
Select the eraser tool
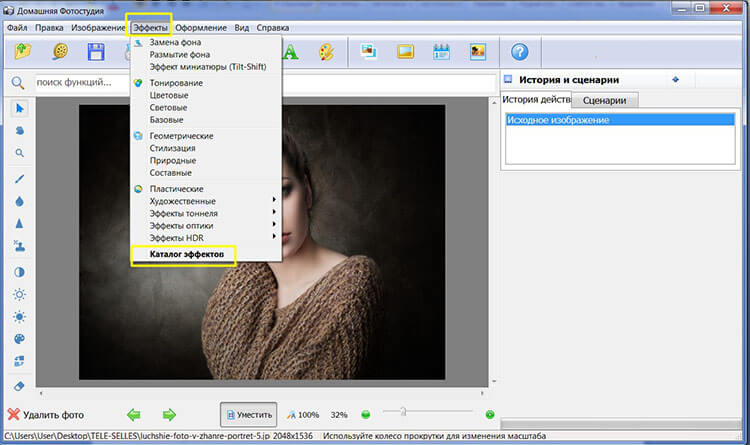pos(19,385)
